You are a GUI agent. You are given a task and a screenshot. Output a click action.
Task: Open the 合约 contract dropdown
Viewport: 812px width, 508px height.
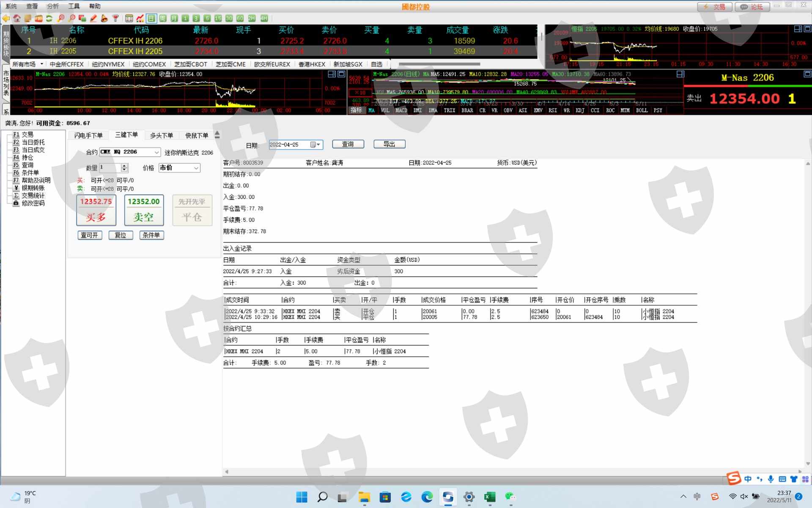click(x=156, y=152)
